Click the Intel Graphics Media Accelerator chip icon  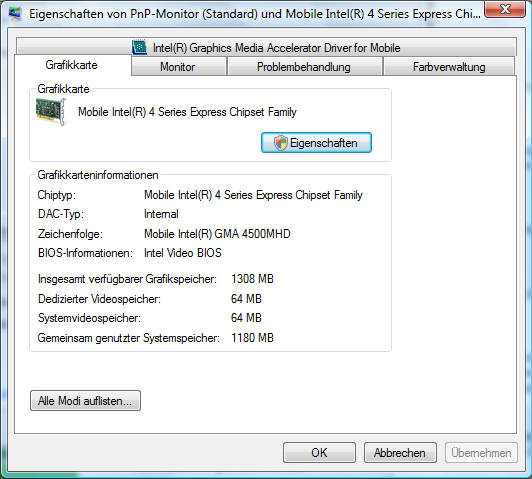point(139,47)
